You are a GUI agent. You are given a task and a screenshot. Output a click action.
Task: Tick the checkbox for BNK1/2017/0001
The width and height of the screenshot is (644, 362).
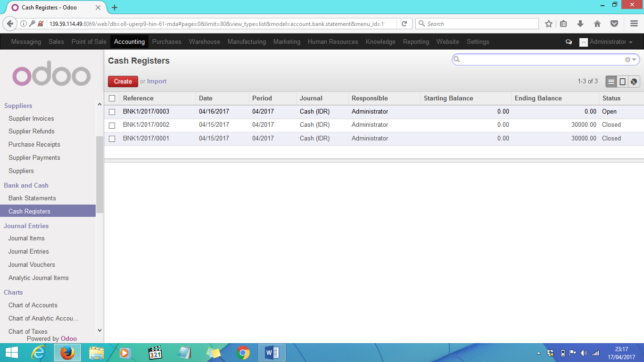pyautogui.click(x=112, y=139)
